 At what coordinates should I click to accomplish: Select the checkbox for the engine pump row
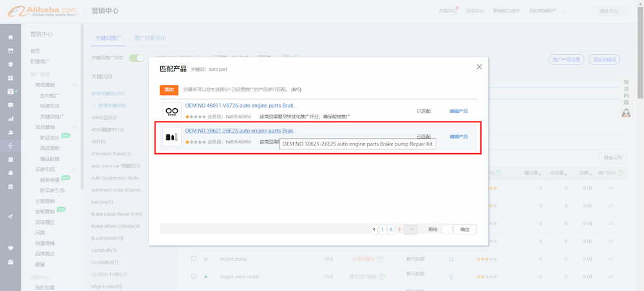point(193,259)
